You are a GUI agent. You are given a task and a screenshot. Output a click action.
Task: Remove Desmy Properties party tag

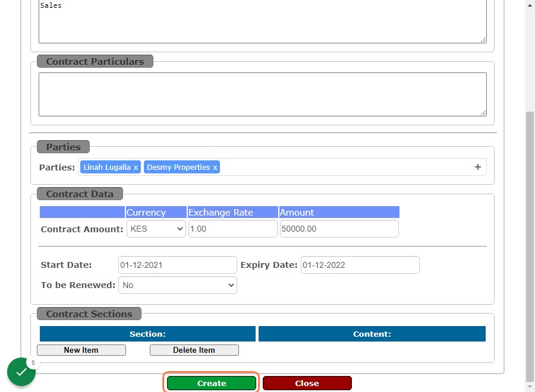(215, 167)
